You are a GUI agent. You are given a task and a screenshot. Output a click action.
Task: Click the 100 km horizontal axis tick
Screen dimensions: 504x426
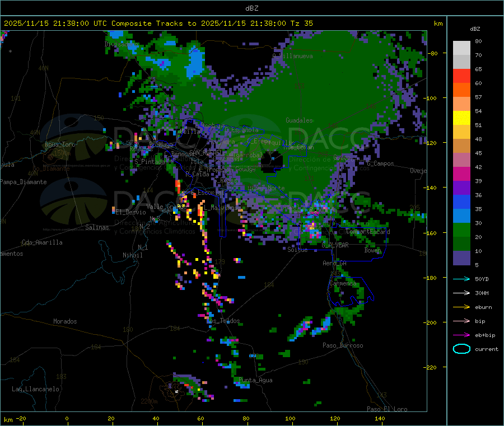click(290, 418)
